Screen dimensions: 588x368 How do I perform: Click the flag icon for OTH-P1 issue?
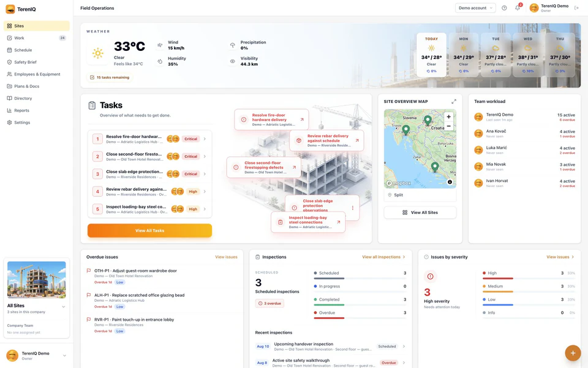point(89,270)
